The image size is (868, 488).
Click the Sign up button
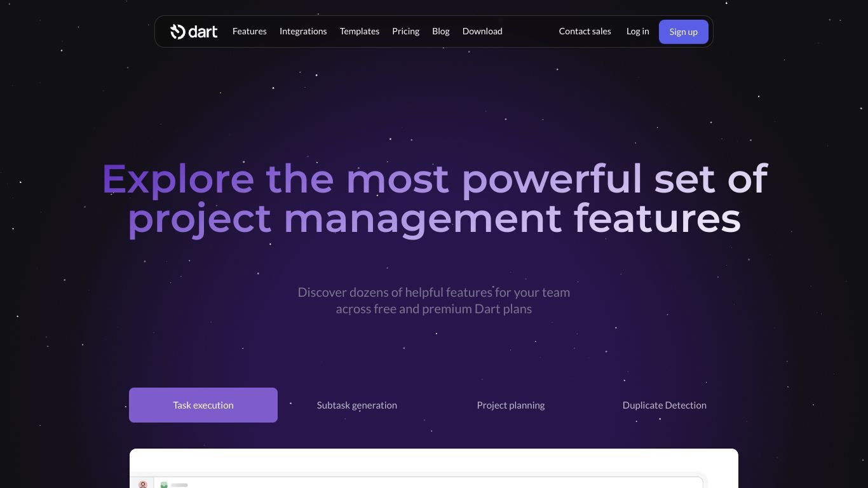click(x=683, y=32)
